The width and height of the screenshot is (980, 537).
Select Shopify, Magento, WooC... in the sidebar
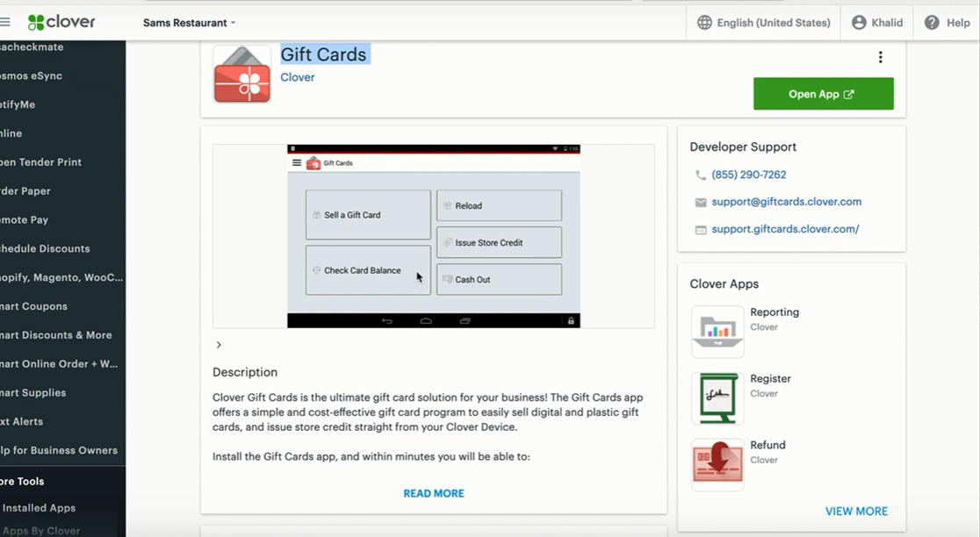[x=62, y=277]
